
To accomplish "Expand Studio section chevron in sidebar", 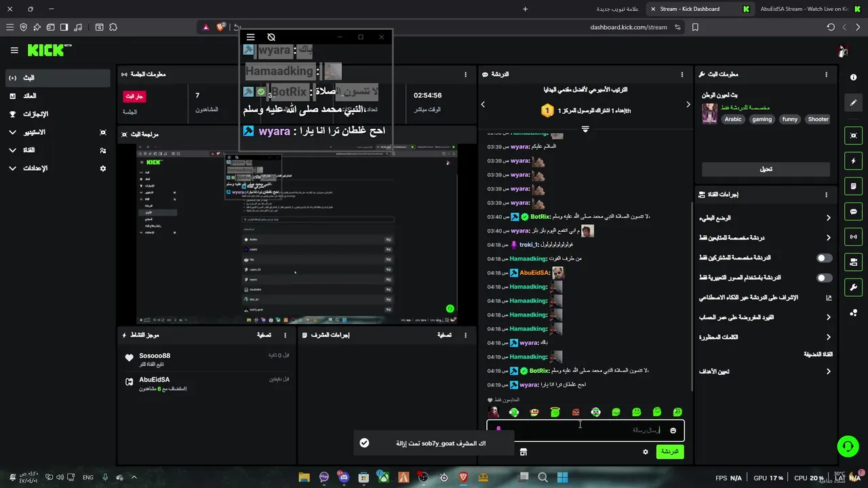I will (13, 132).
